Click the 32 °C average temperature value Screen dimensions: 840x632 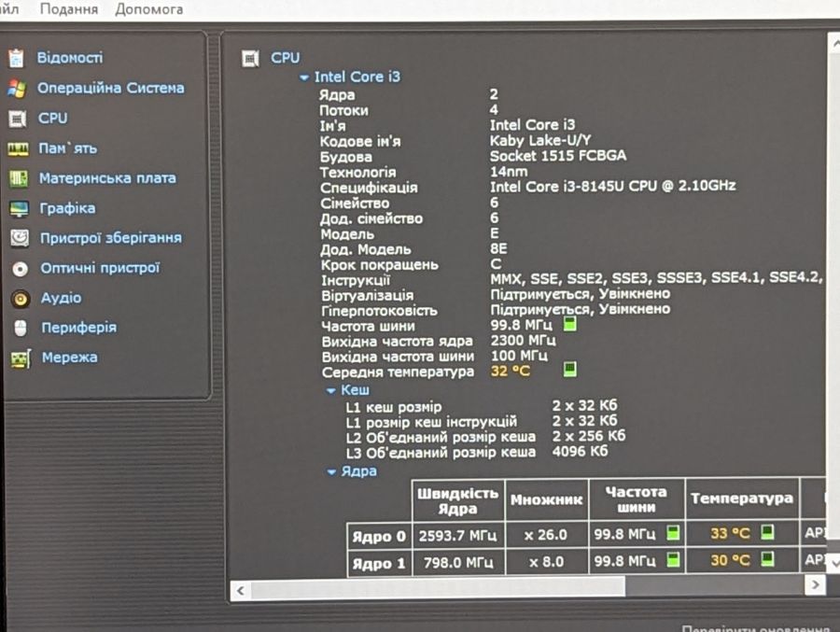(510, 371)
